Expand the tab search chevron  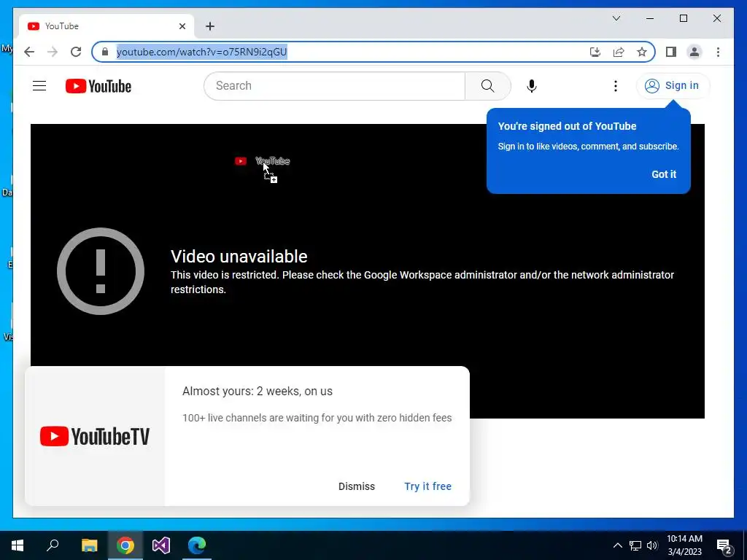[616, 18]
